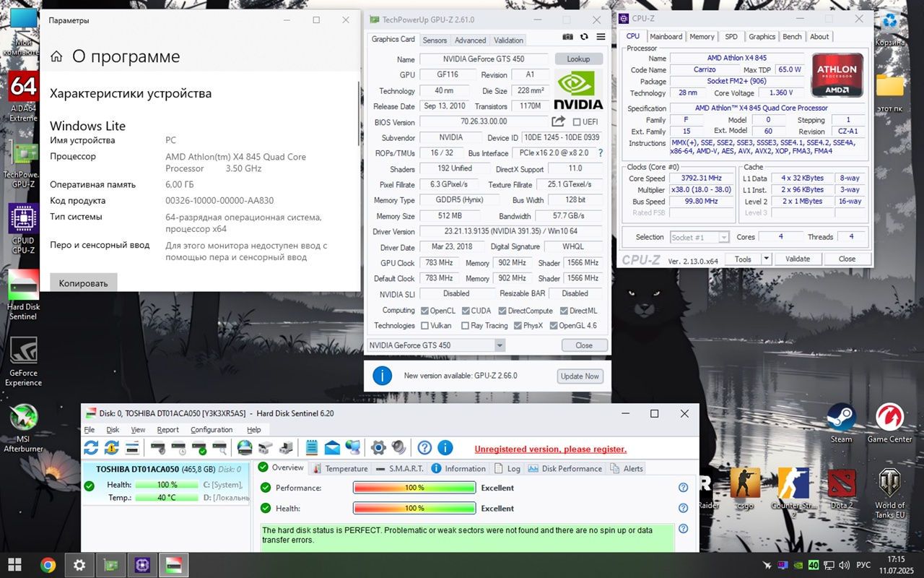
Task: Take a GPU-Z screenshot with camera icon
Action: point(567,37)
